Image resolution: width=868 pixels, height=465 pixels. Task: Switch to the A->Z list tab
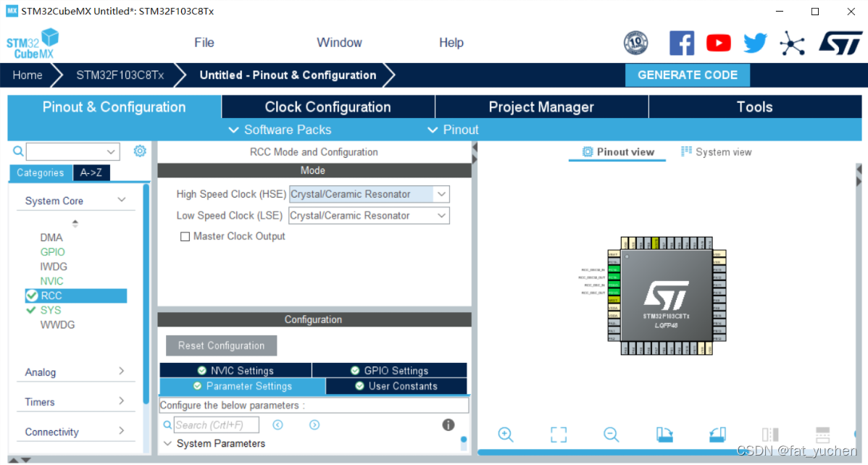coord(91,172)
